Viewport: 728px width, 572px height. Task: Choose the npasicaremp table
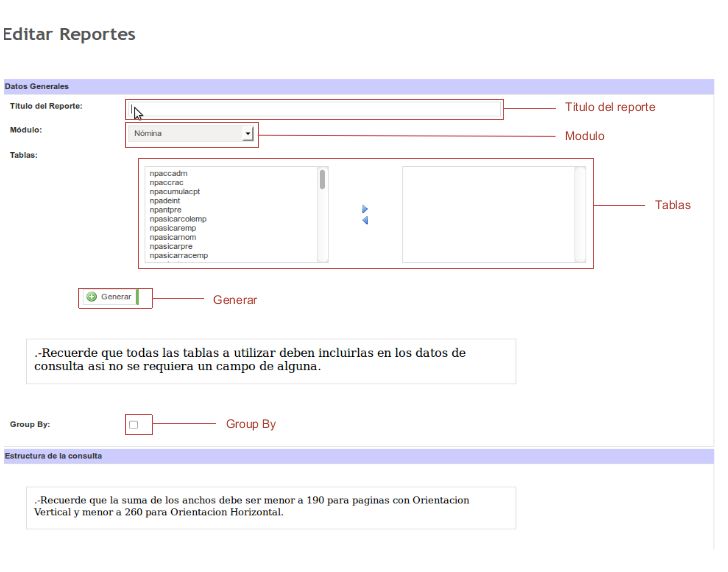tap(172, 228)
